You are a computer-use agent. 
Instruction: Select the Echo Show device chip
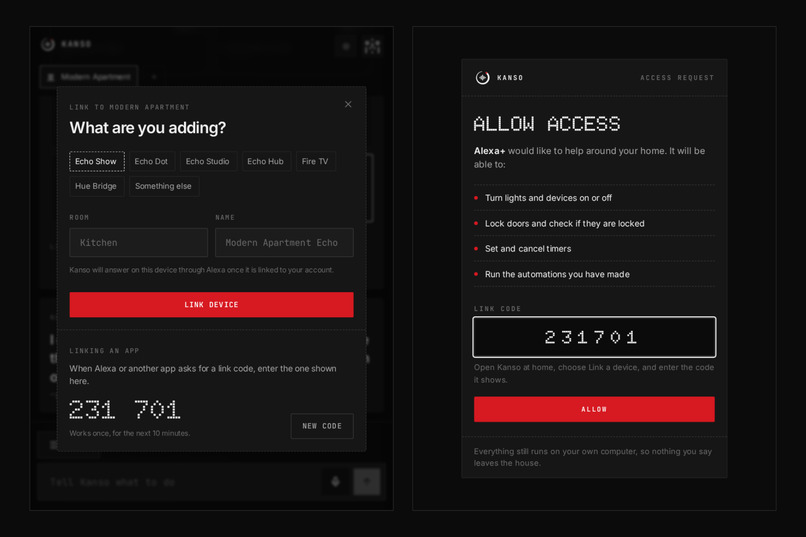[97, 161]
